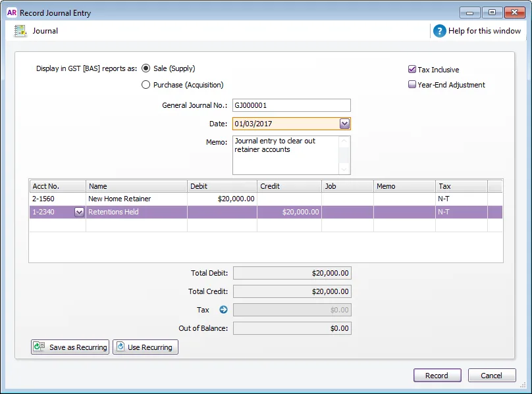The image size is (532, 394).
Task: Open the Date dropdown calendar
Action: pos(344,124)
